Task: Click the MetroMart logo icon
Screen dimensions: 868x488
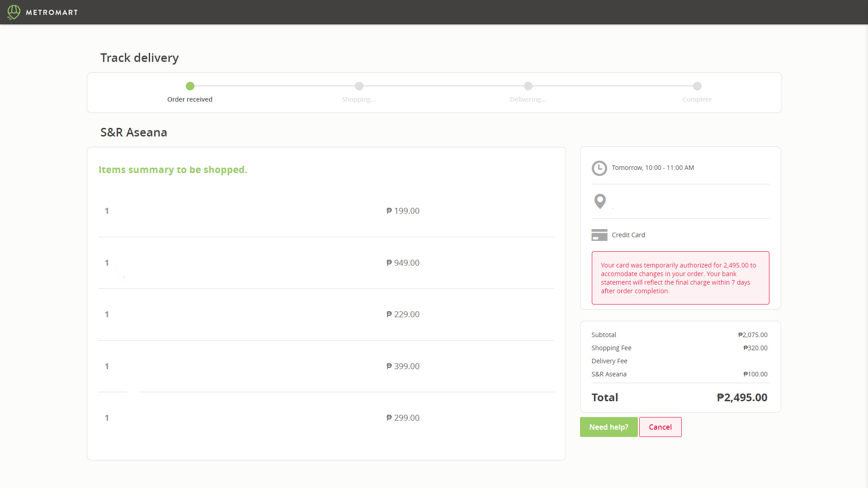Action: 14,12
